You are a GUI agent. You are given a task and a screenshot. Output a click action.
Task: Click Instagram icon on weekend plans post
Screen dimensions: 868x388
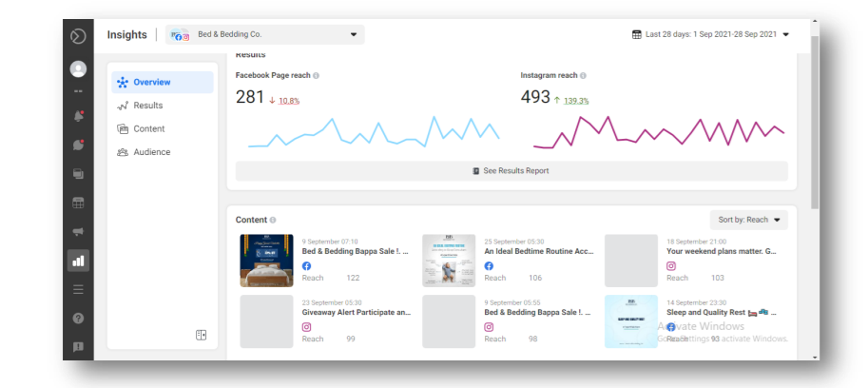[671, 265]
